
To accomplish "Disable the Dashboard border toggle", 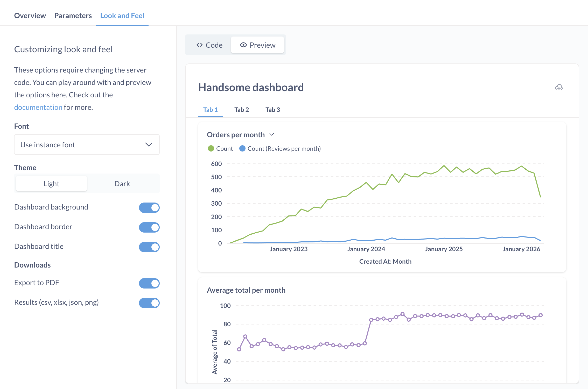I will [149, 227].
